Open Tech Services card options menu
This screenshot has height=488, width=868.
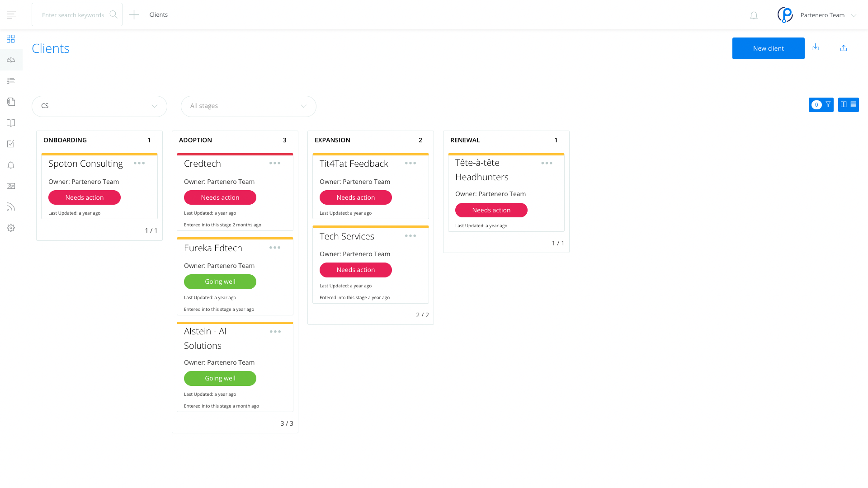point(410,236)
